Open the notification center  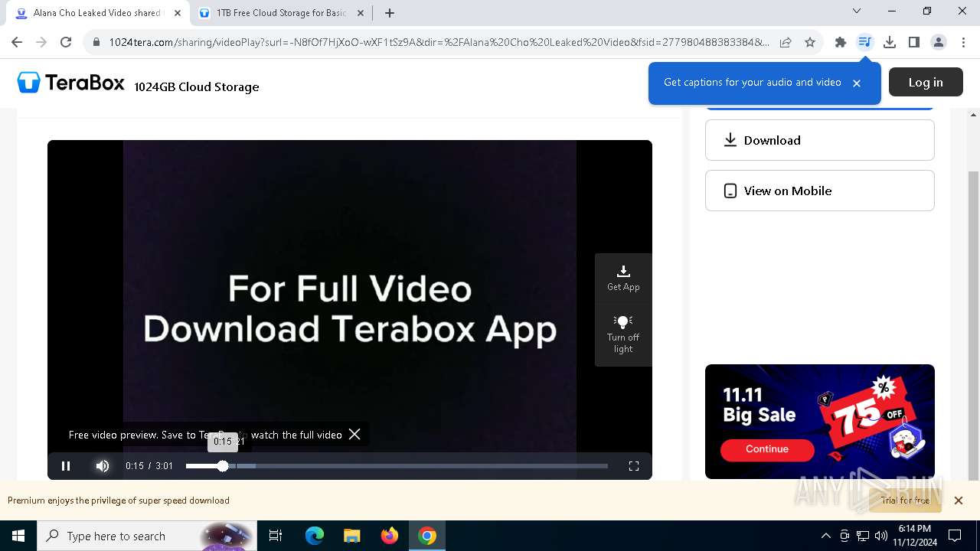(x=955, y=536)
